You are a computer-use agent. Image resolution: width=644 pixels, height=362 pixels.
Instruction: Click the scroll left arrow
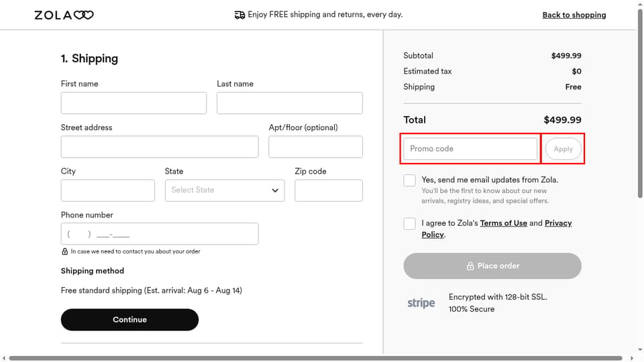(4, 358)
